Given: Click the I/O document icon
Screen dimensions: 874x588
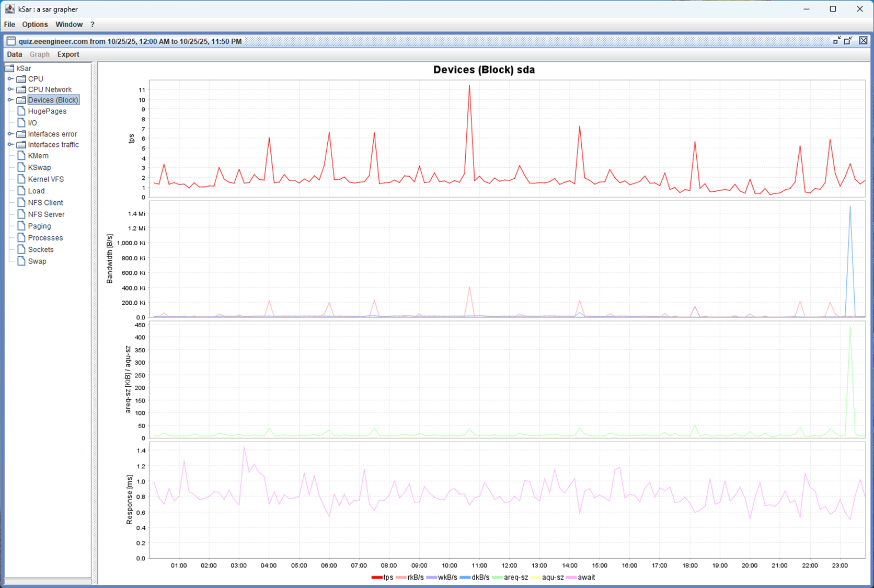Looking at the screenshot, I should coord(21,122).
